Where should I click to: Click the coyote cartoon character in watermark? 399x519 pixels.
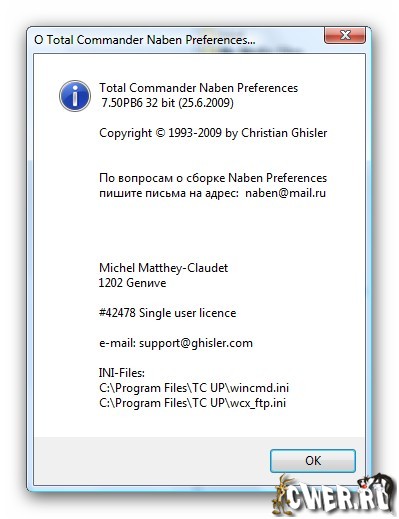(x=281, y=496)
